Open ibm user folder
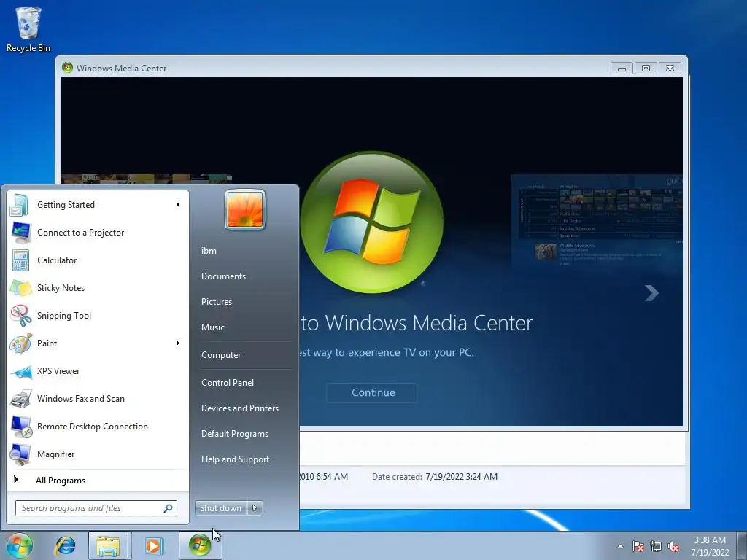The height and width of the screenshot is (560, 747). (x=209, y=251)
